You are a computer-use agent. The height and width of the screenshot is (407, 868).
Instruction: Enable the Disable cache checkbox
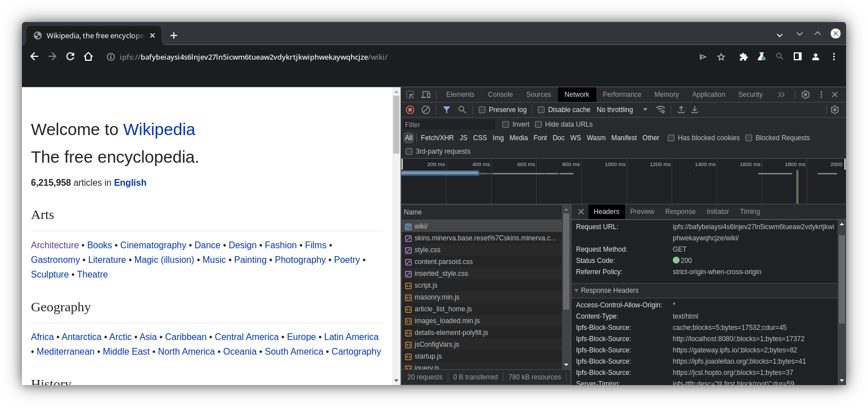pyautogui.click(x=541, y=110)
